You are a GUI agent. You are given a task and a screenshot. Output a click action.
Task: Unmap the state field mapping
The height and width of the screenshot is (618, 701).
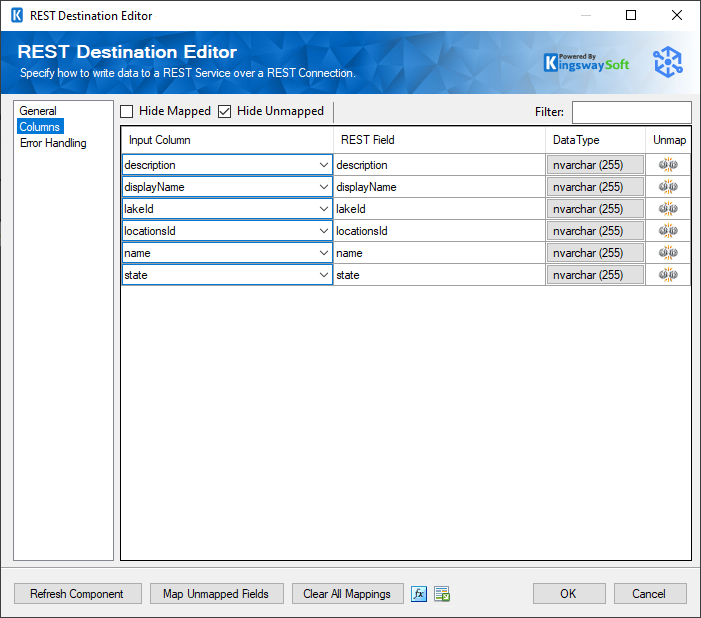pyautogui.click(x=668, y=275)
